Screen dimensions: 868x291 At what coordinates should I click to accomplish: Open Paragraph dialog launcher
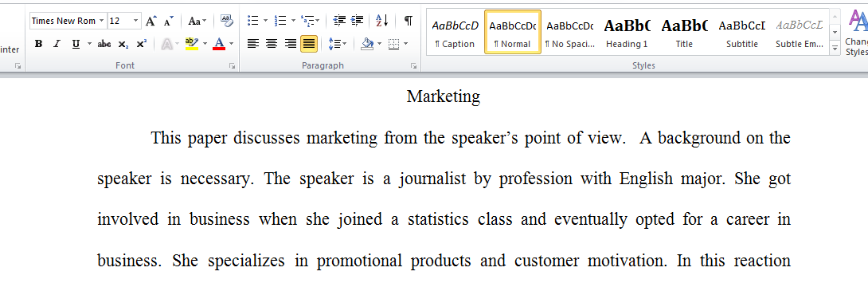click(413, 66)
